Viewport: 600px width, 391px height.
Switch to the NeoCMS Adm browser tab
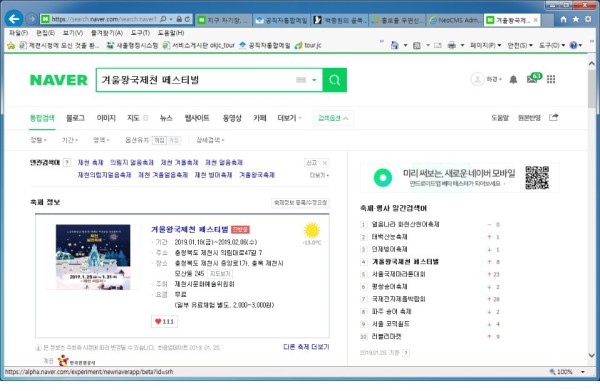pos(454,20)
